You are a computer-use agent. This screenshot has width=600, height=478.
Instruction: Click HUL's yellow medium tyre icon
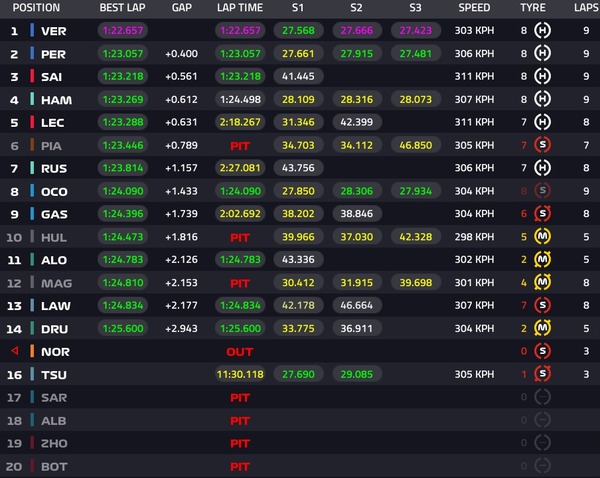click(542, 237)
